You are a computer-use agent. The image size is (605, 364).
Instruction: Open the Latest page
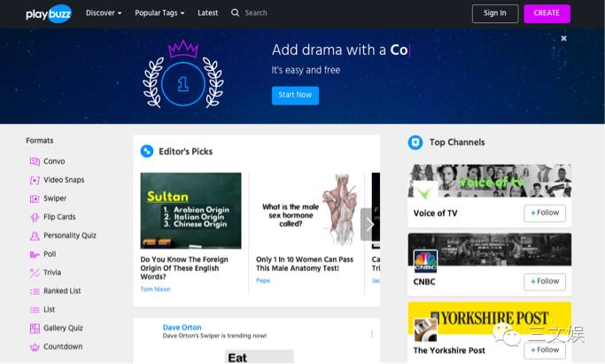coord(207,12)
